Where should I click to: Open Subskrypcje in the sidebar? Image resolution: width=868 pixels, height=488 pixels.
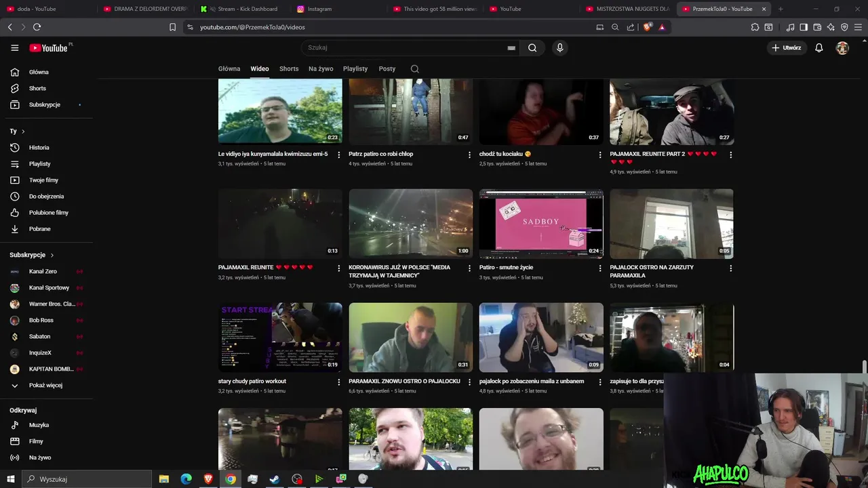(x=46, y=104)
